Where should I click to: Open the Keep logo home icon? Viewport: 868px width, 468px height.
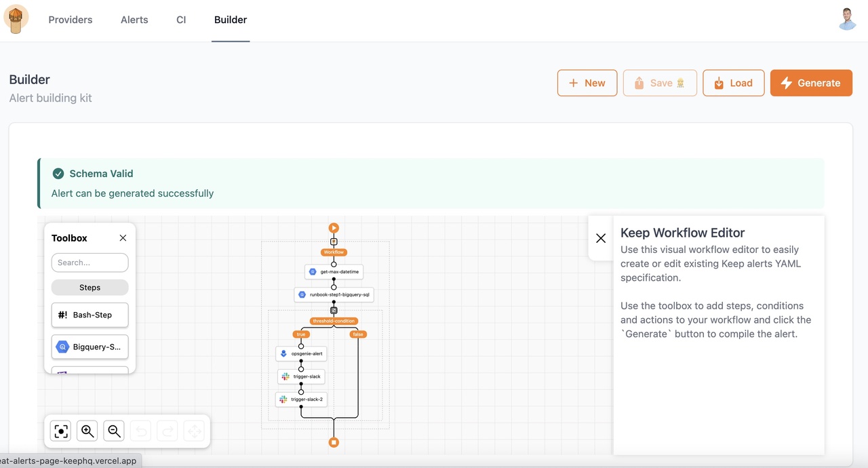click(16, 19)
